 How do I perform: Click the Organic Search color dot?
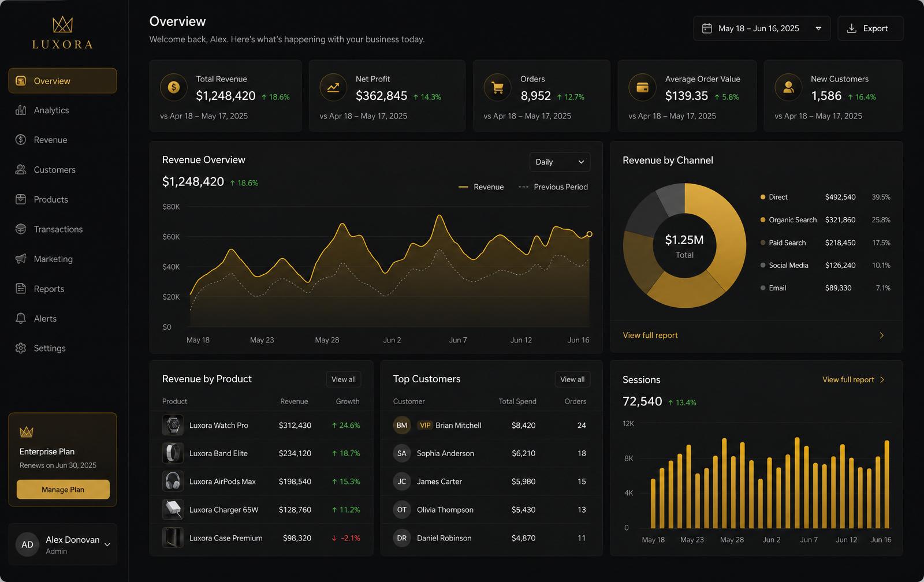763,220
